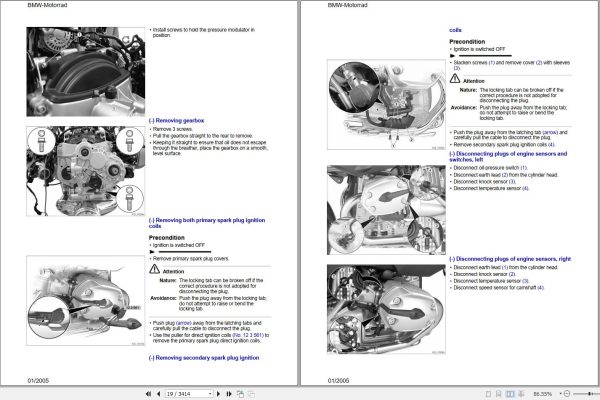Viewport: 600px width, 400px height.
Task: Click the 'Remove 3 screws' instruction text
Action: click(x=173, y=129)
